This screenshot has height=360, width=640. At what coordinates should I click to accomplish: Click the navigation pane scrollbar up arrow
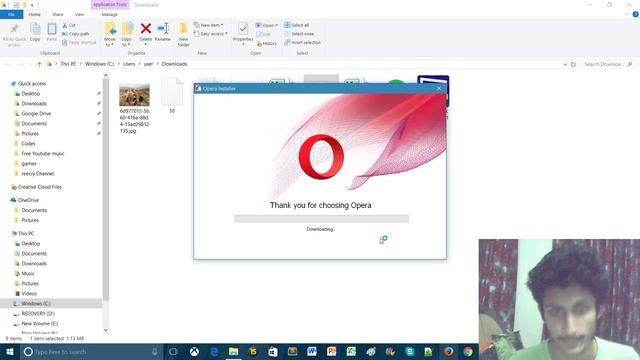coord(106,76)
